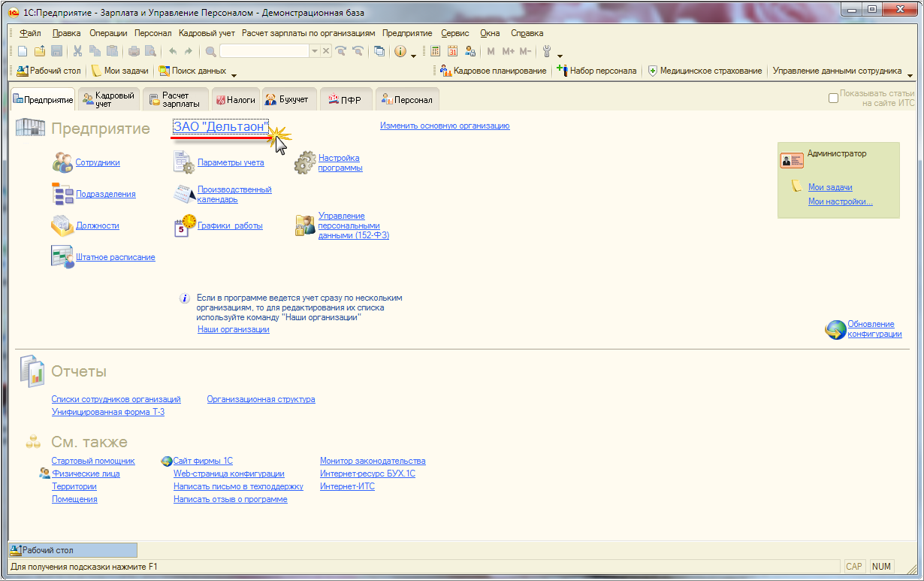Click the Производственный календарь icon
Image resolution: width=924 pixels, height=581 pixels.
coord(184,194)
